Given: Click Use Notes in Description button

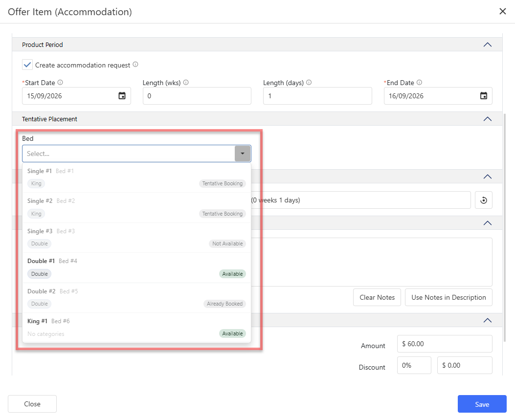Looking at the screenshot, I should pyautogui.click(x=448, y=297).
